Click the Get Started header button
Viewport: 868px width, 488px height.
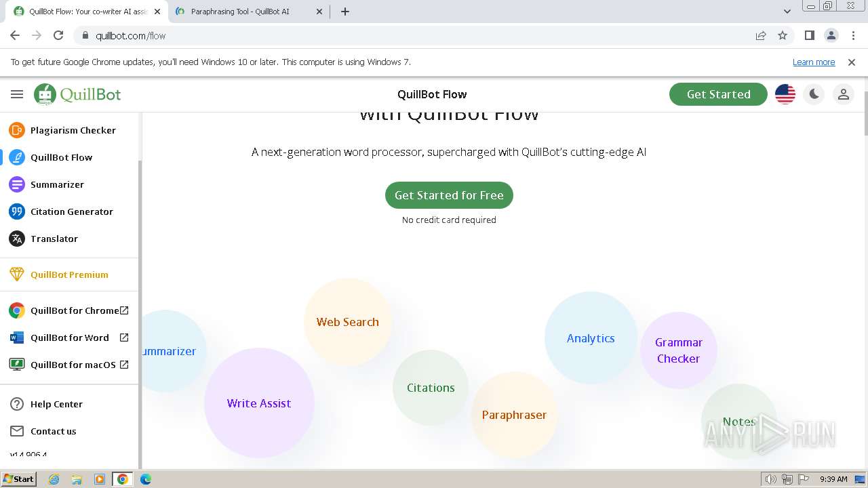click(x=718, y=94)
